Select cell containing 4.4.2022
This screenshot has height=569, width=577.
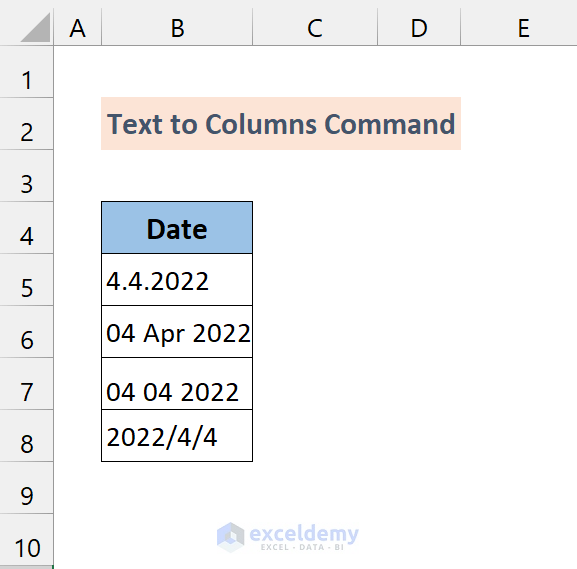(x=177, y=279)
